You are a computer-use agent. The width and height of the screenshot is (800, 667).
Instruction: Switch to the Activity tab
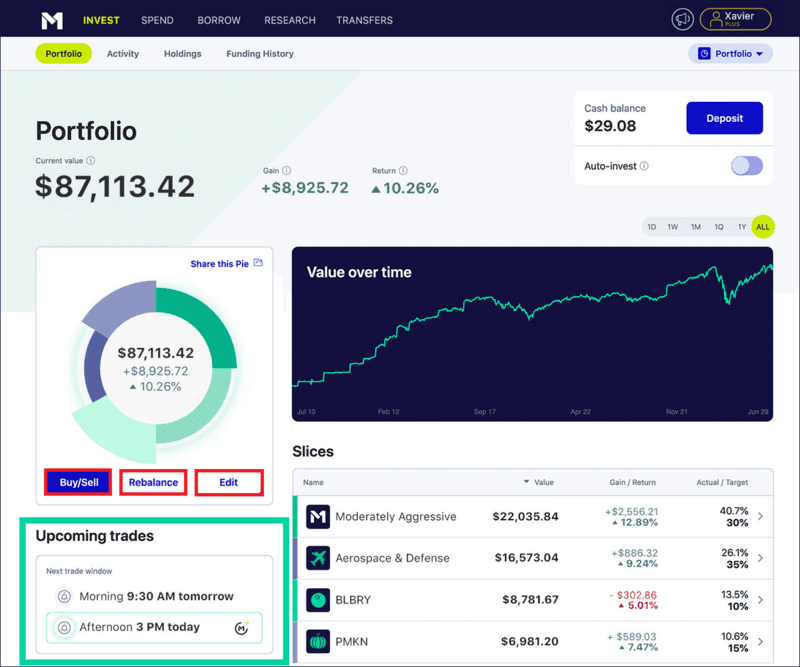click(x=122, y=54)
